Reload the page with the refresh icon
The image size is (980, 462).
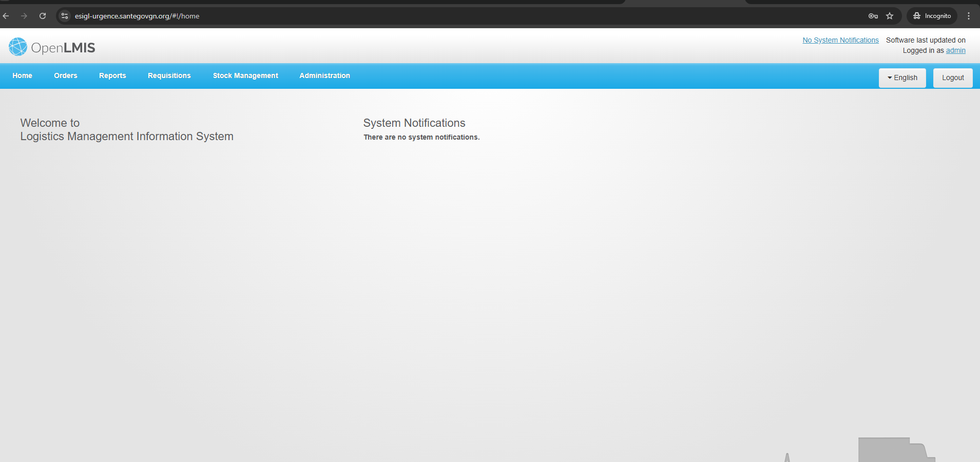pyautogui.click(x=43, y=16)
